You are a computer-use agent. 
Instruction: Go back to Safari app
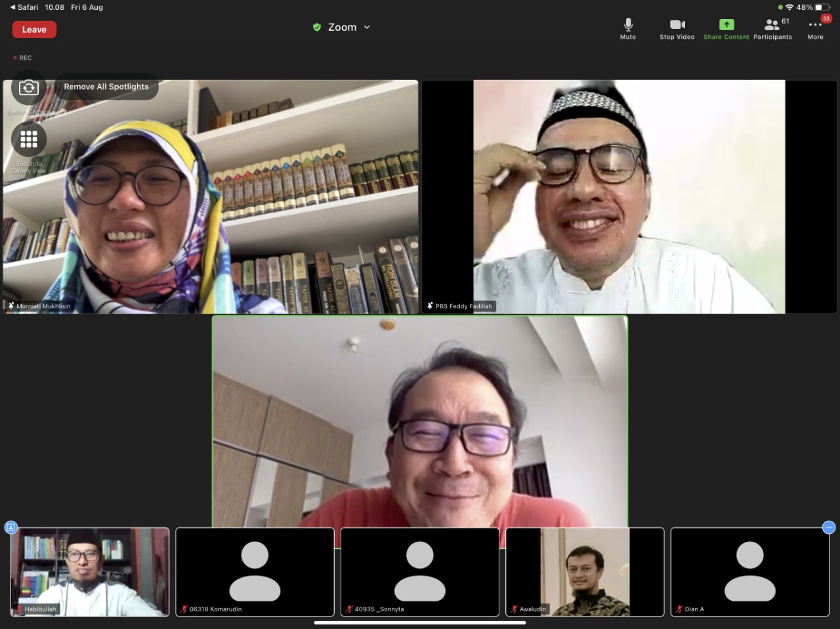[x=24, y=7]
